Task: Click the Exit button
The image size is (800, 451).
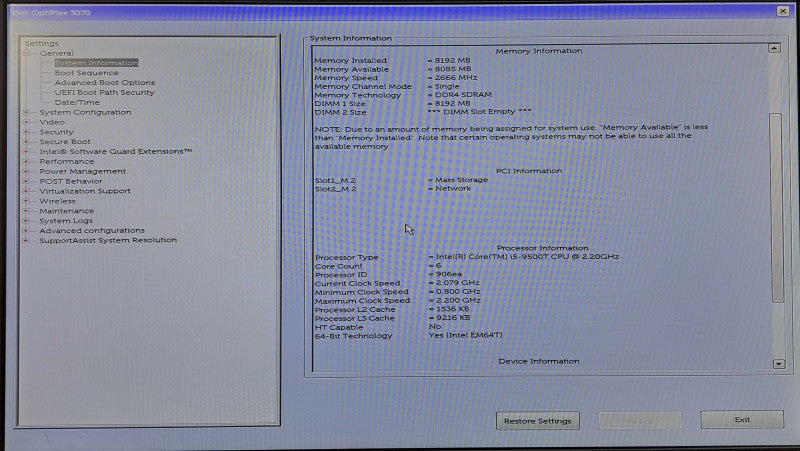Action: 742,420
